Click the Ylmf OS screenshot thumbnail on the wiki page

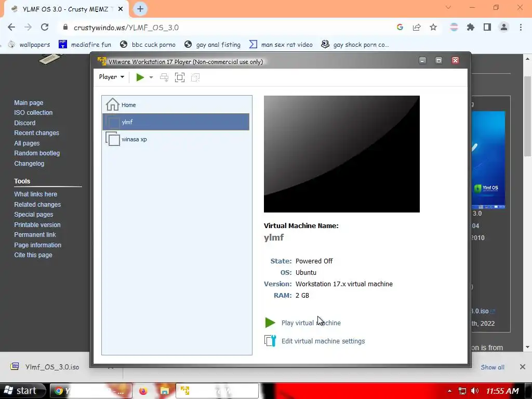pos(488,160)
